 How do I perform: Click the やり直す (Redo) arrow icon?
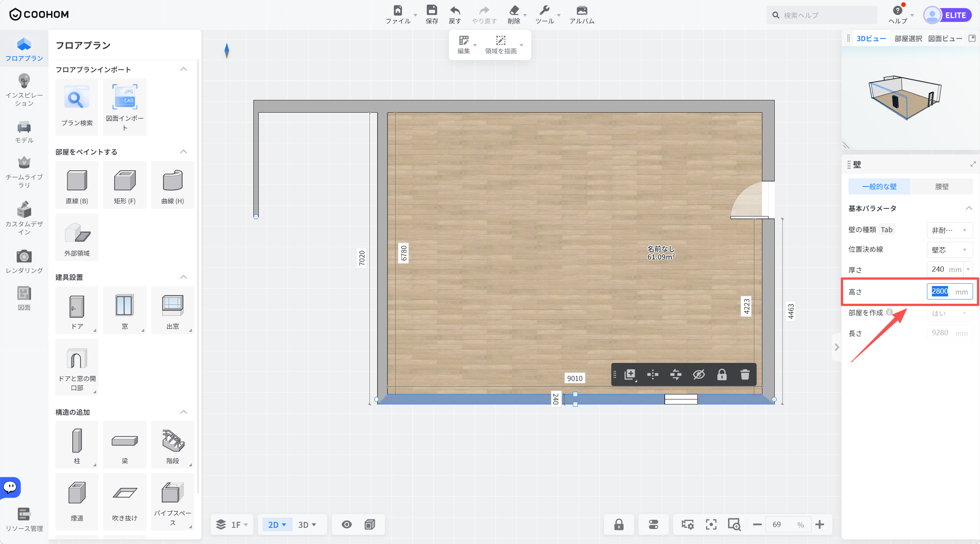point(484,10)
